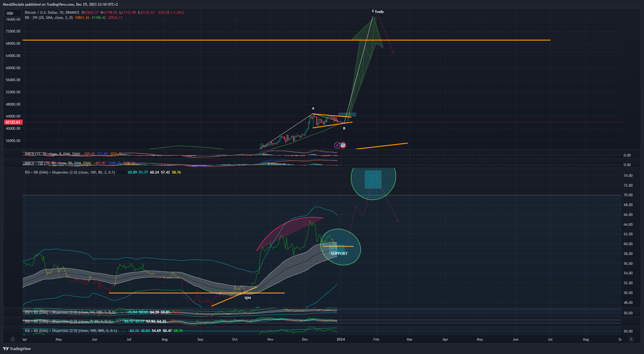Click the current price label 42122.63

(13, 122)
